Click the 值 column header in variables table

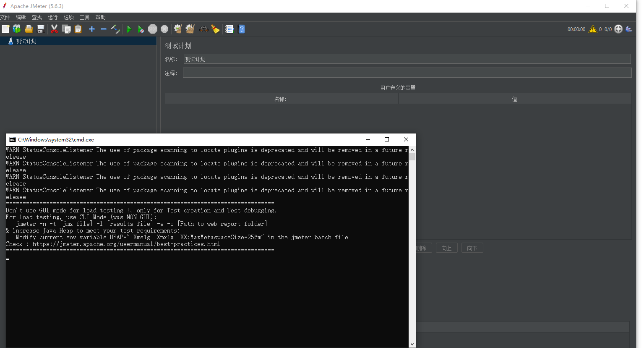tap(515, 99)
